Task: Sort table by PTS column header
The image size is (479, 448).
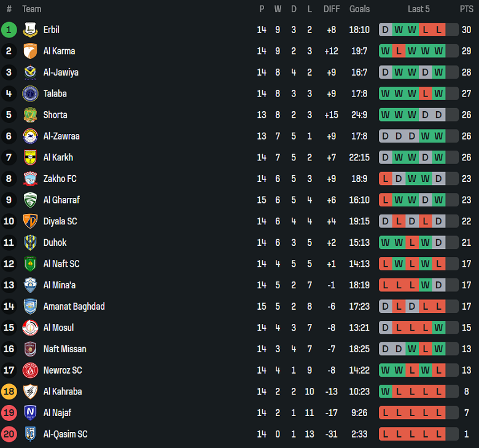Action: [x=466, y=9]
